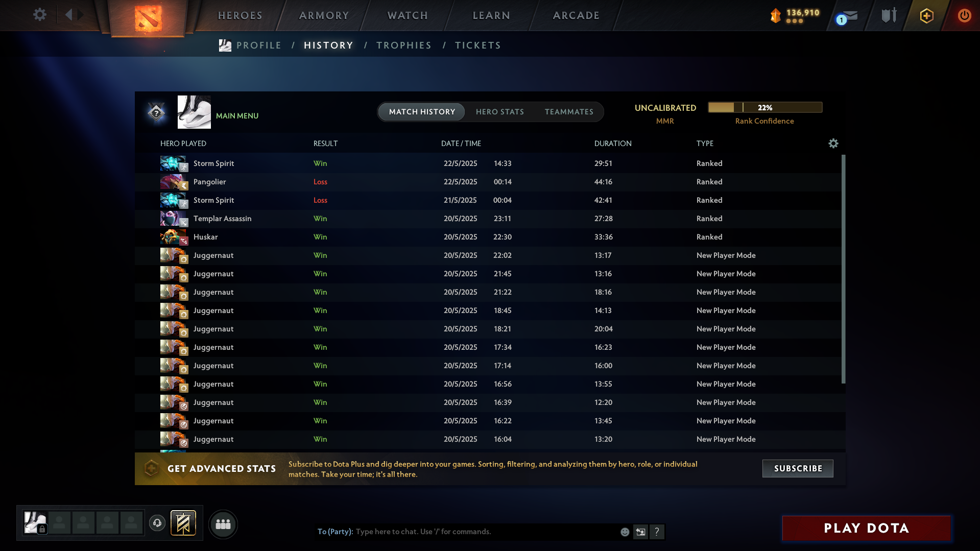This screenshot has height=551, width=980.
Task: Click the chat channel switch icon
Action: click(640, 532)
